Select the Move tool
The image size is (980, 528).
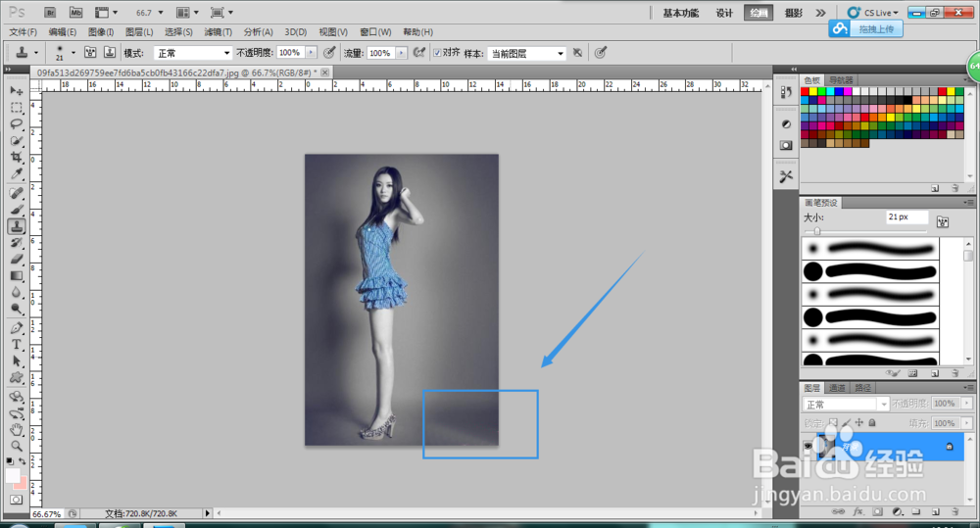coord(17,91)
